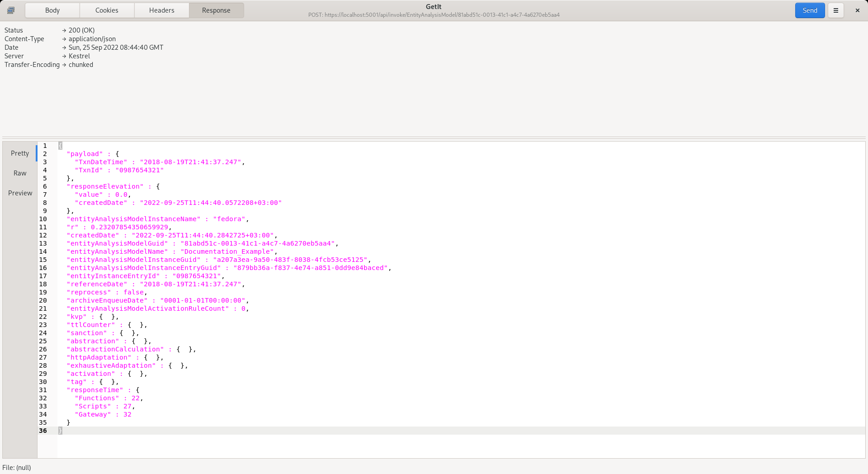868x474 pixels.
Task: Click the Send request button
Action: [x=810, y=10]
